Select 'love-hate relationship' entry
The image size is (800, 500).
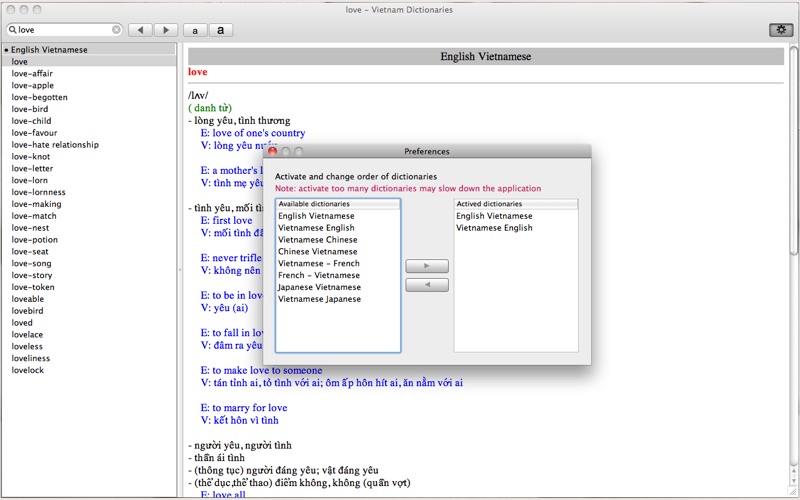[55, 144]
